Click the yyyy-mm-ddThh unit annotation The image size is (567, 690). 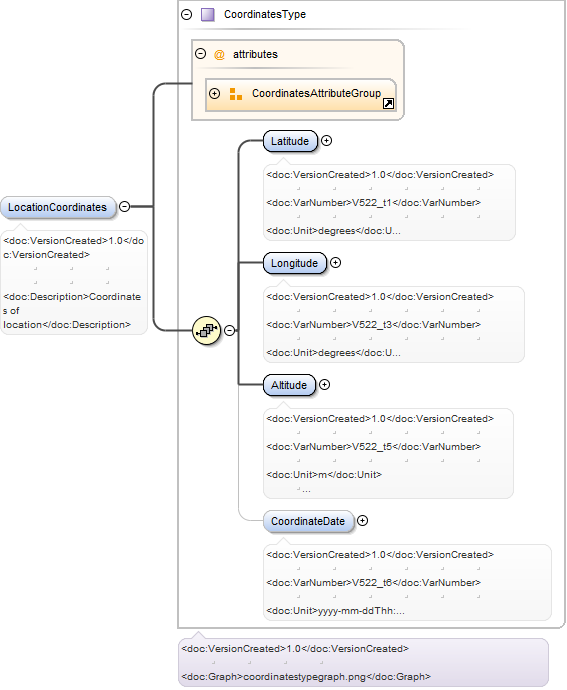point(335,611)
